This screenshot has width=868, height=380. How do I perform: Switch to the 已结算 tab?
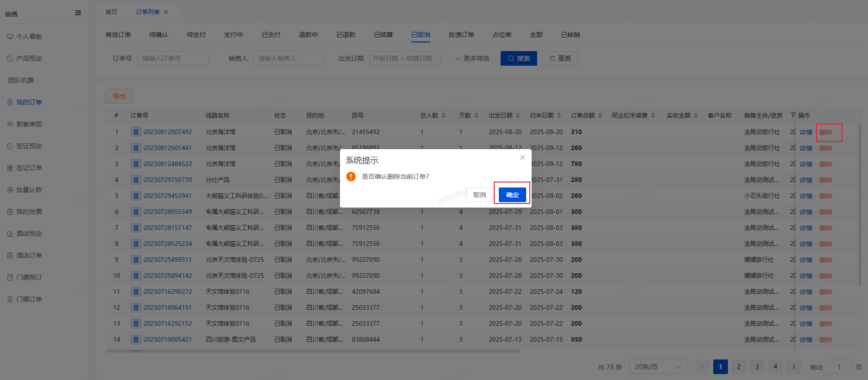(x=383, y=35)
